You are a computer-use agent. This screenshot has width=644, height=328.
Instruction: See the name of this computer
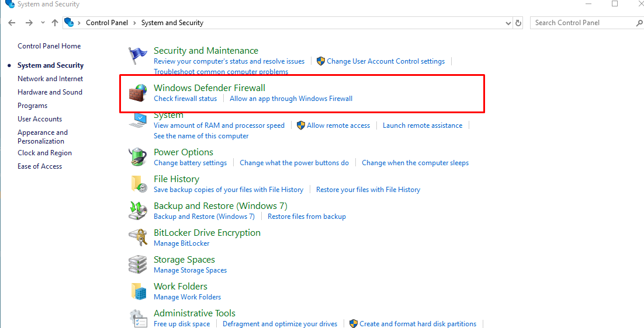tap(201, 136)
